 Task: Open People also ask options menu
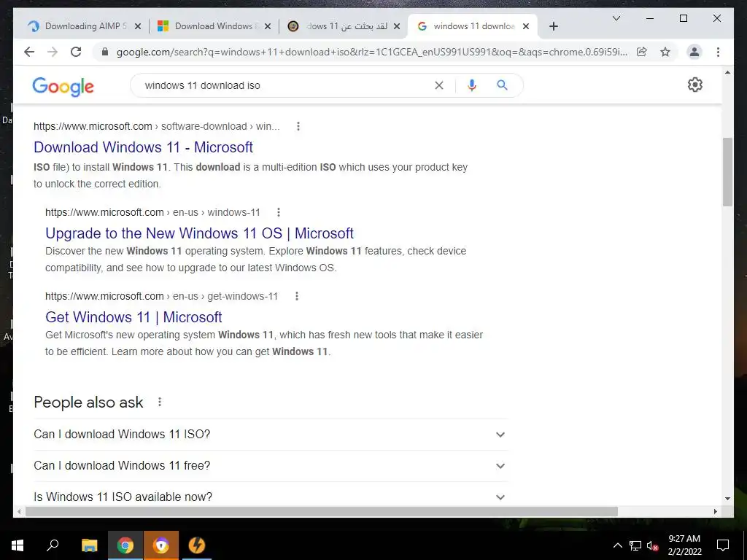click(x=160, y=402)
